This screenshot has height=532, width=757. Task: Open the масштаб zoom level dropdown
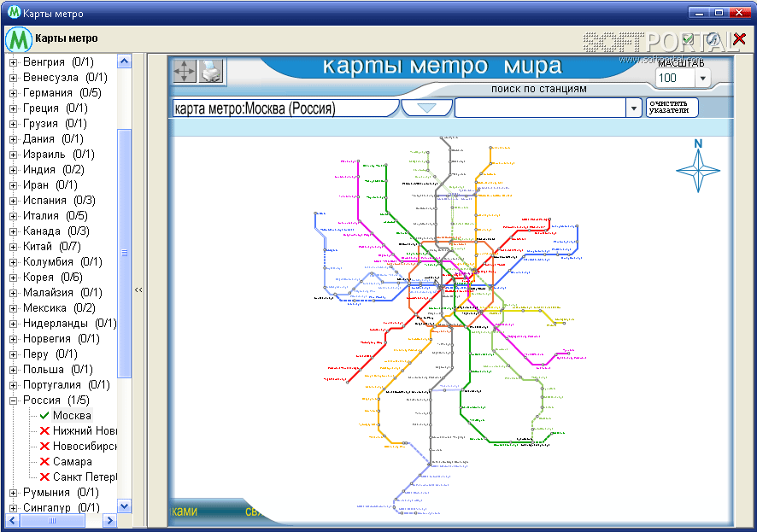701,79
